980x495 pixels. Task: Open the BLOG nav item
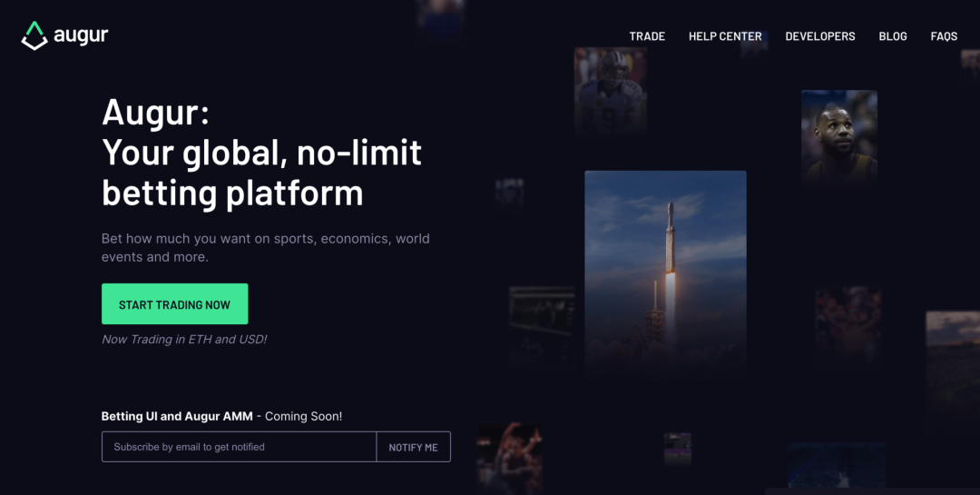[x=893, y=36]
